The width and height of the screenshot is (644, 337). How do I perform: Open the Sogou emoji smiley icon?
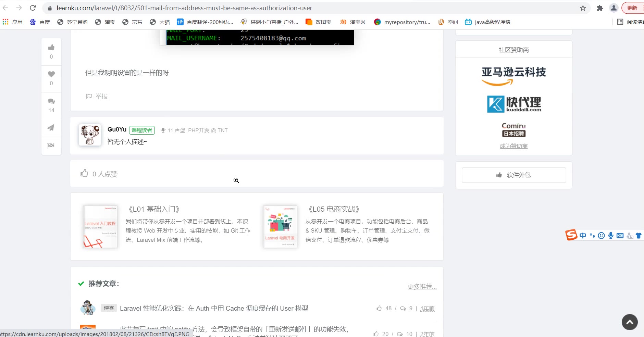(601, 235)
